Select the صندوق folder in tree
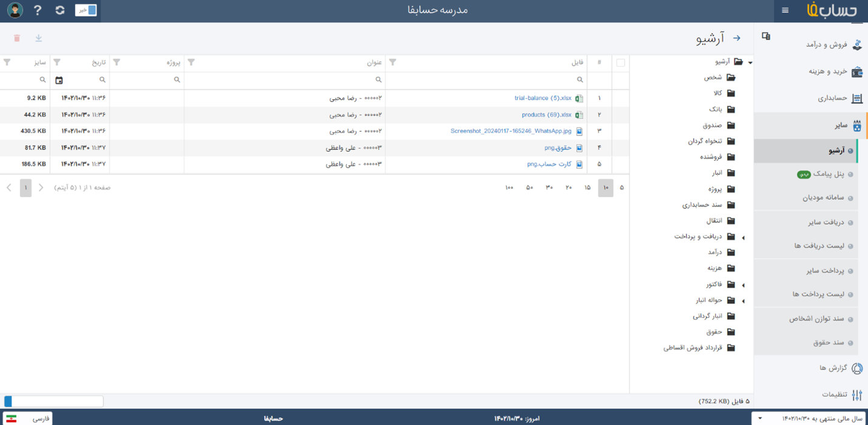The image size is (868, 425). coord(719,125)
